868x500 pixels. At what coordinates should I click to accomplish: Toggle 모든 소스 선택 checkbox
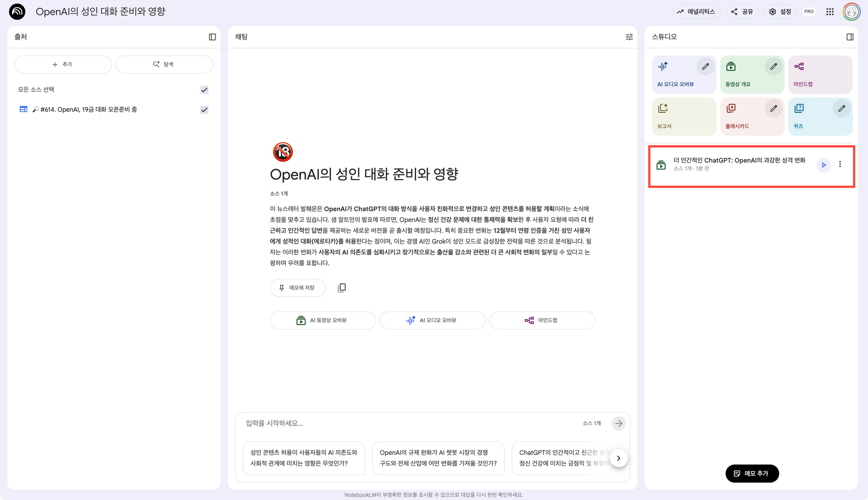point(204,90)
